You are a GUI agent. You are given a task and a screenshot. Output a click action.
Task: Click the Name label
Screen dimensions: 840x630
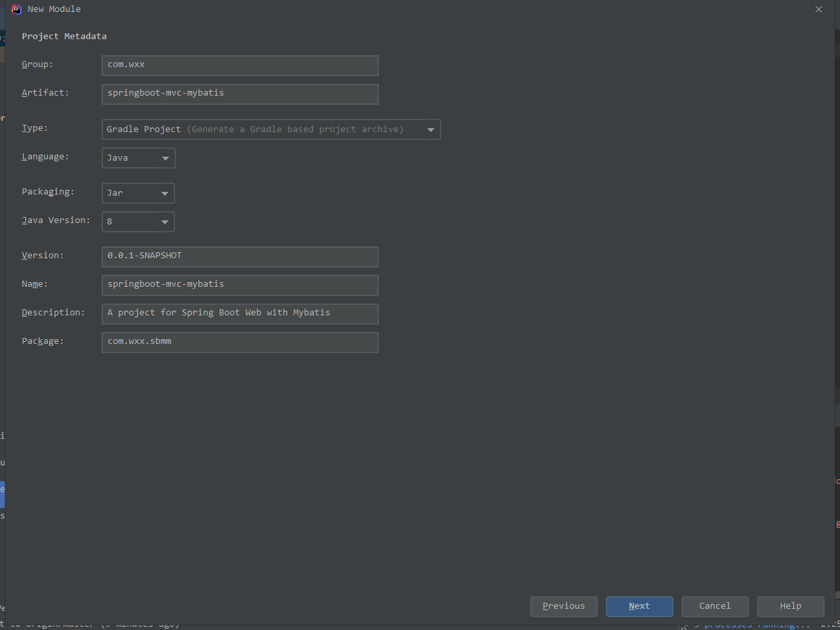tap(35, 283)
